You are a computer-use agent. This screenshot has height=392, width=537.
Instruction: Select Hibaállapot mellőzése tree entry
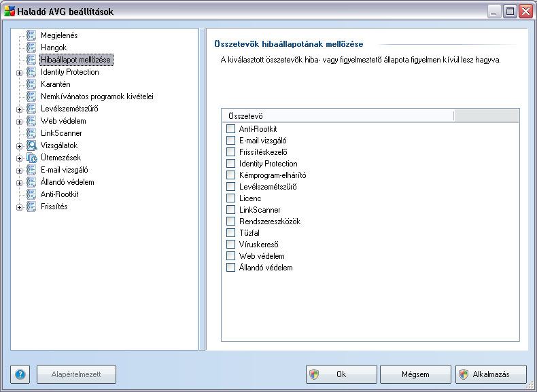pos(75,60)
